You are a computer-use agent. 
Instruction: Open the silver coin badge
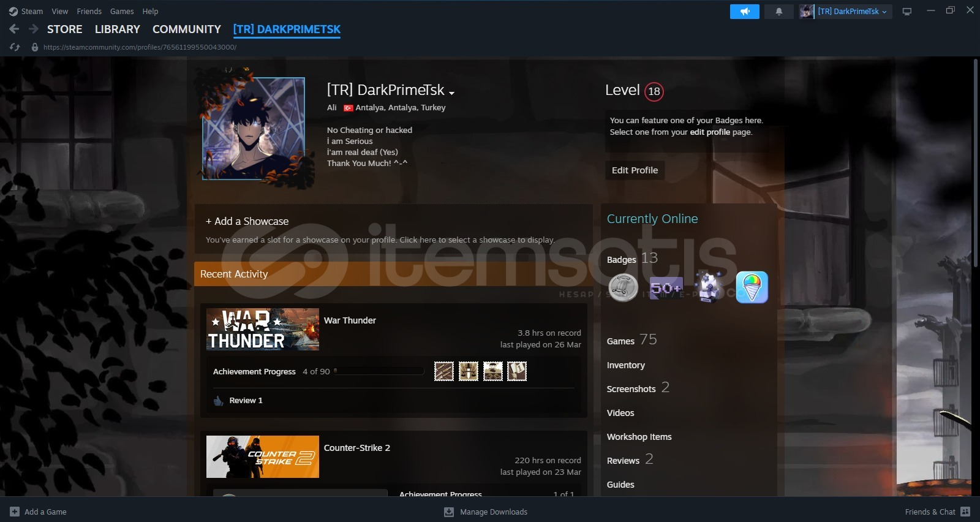coord(623,287)
